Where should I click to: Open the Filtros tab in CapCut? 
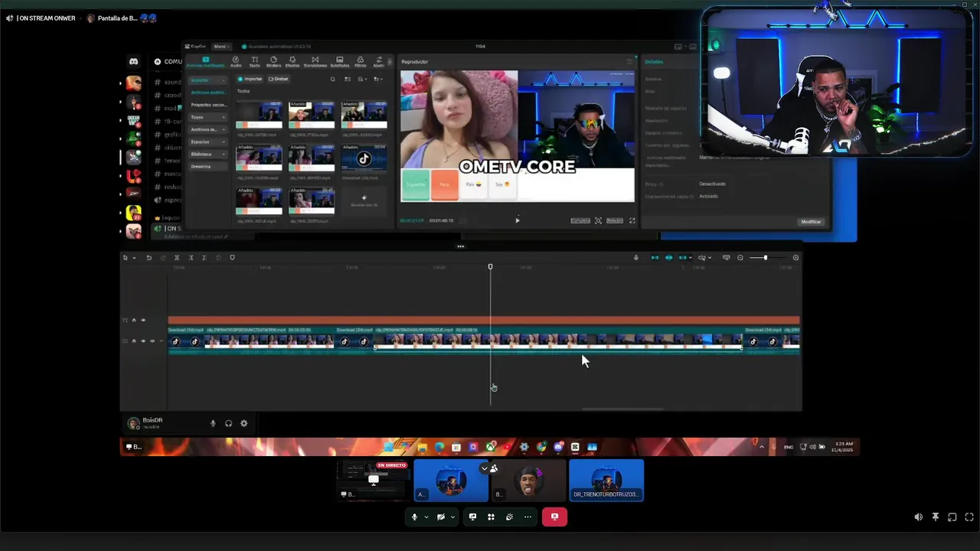pos(360,62)
